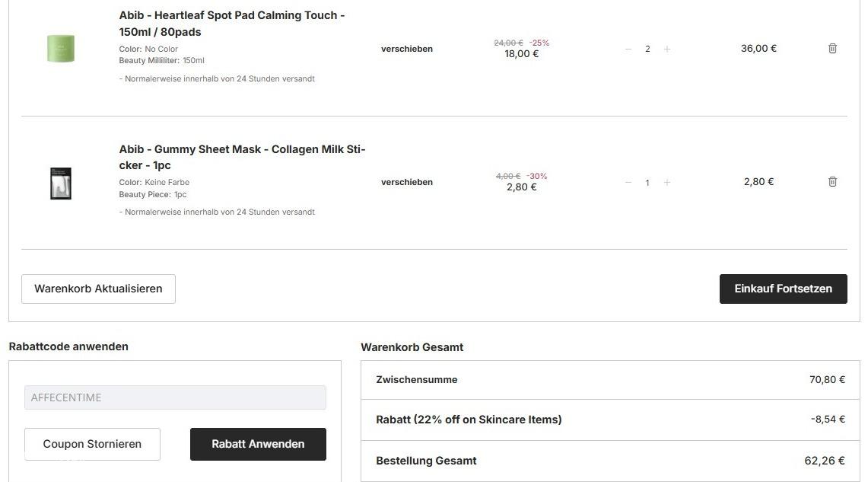
Task: Apply discount with Rabatt Anwenden
Action: [258, 444]
